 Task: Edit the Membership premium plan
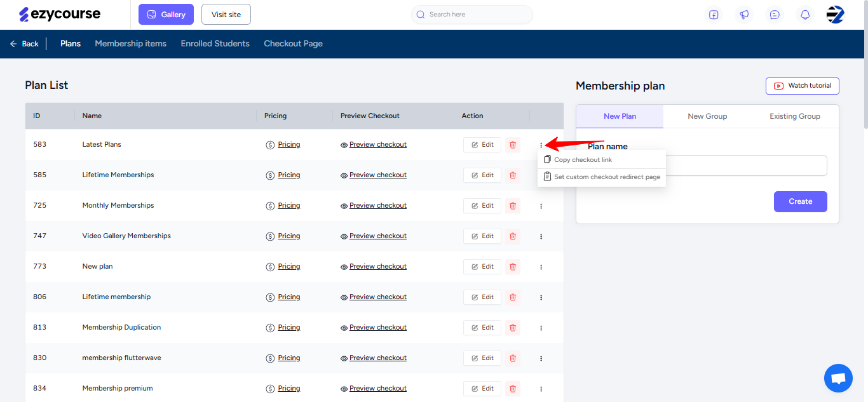click(482, 389)
